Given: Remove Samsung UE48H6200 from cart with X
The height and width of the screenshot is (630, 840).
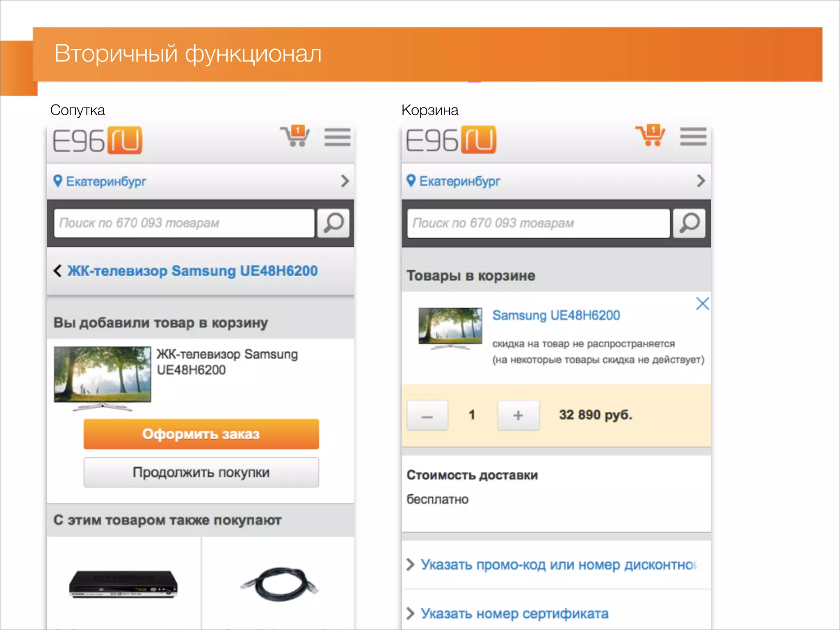Looking at the screenshot, I should point(703,304).
